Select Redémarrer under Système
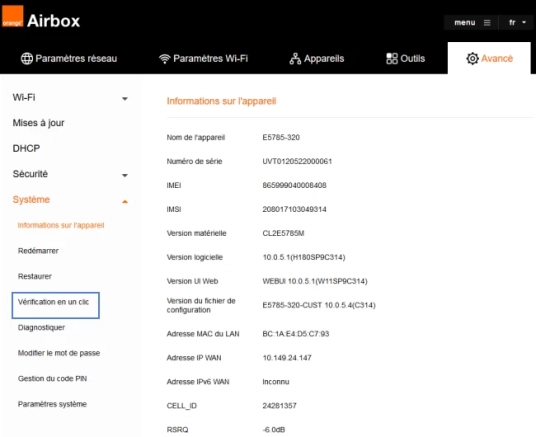This screenshot has height=437, width=536. [x=38, y=251]
